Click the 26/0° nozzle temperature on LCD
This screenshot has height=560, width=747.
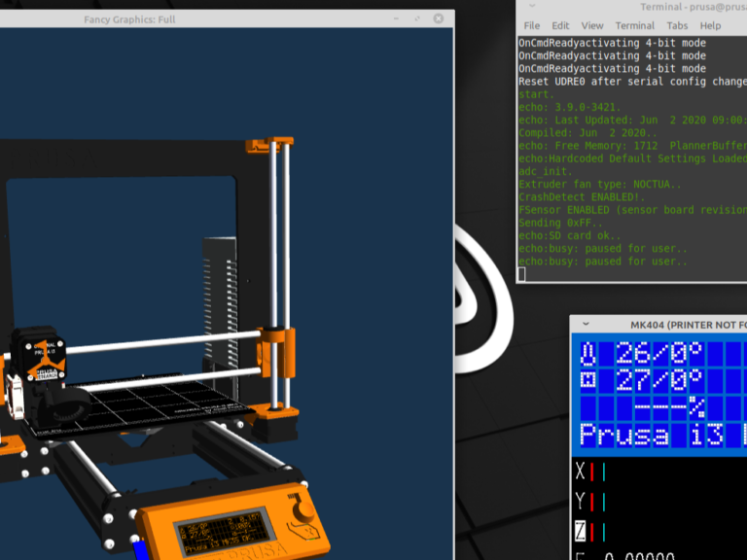[658, 353]
